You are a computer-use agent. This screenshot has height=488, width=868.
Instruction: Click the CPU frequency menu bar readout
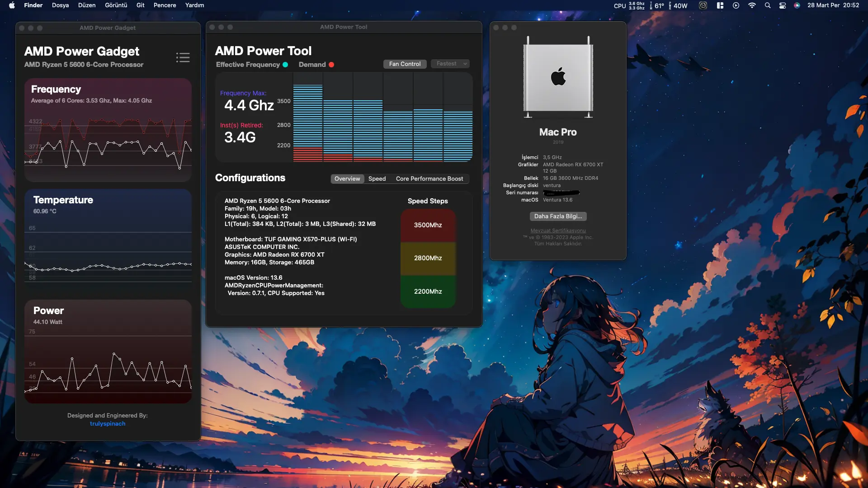point(629,5)
